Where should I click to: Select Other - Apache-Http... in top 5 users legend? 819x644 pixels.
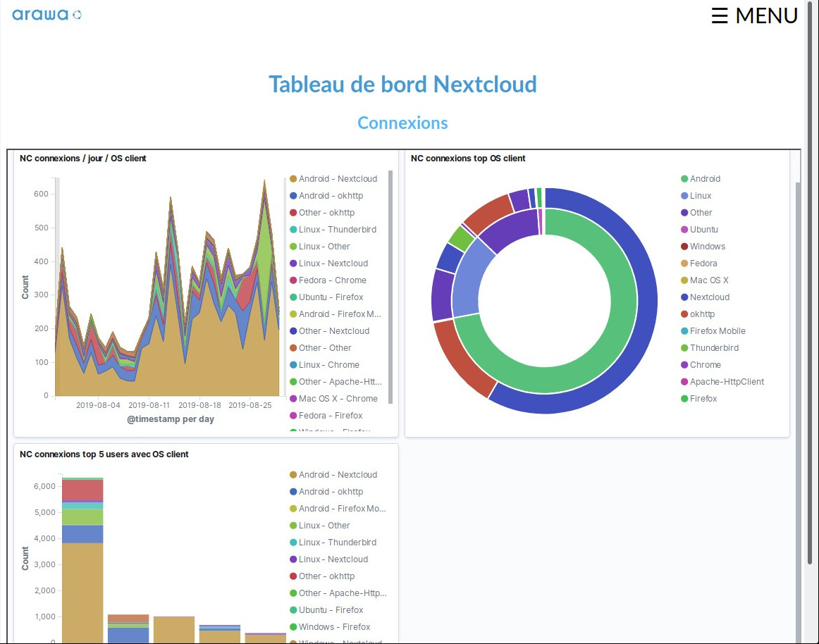[x=338, y=593]
